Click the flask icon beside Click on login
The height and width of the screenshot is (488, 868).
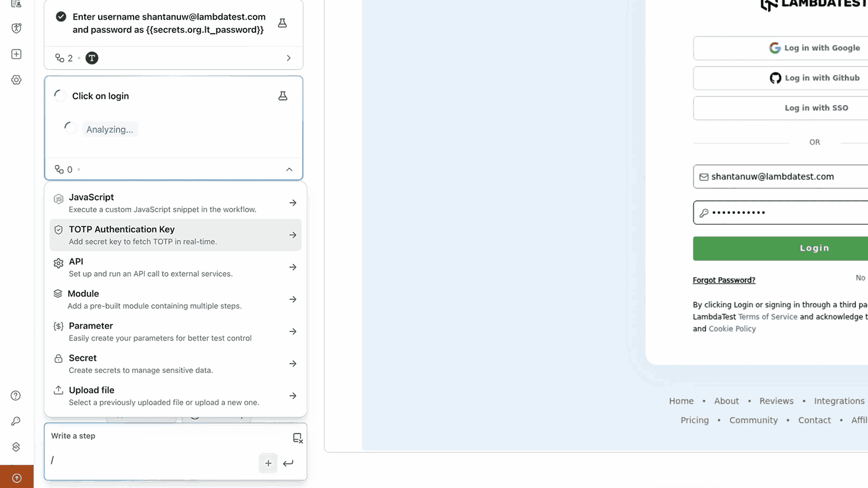click(x=283, y=96)
